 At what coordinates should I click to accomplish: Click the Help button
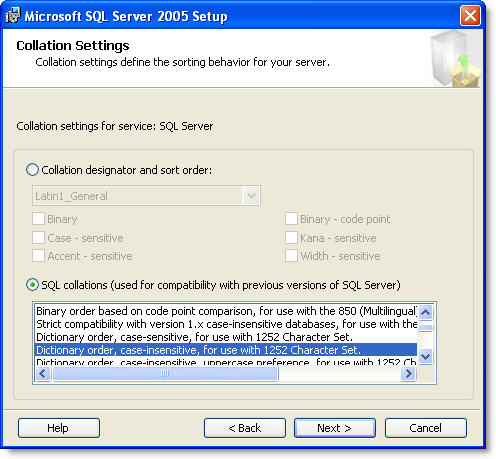pyautogui.click(x=59, y=428)
